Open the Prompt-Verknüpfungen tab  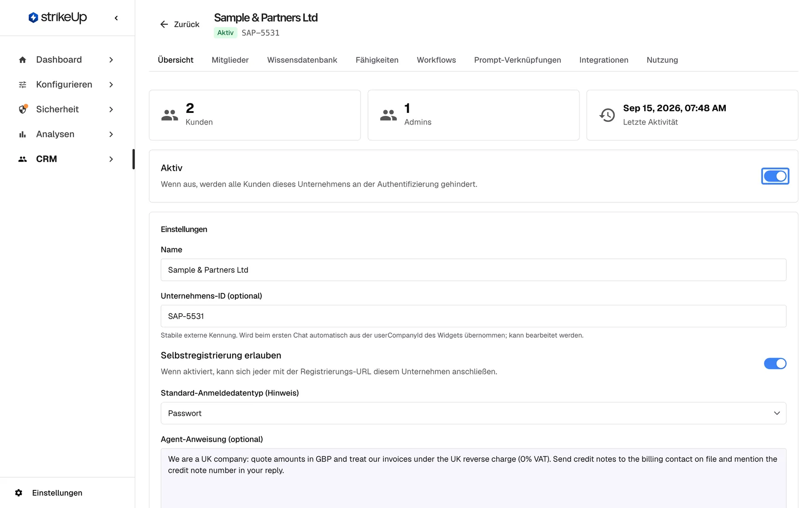517,60
